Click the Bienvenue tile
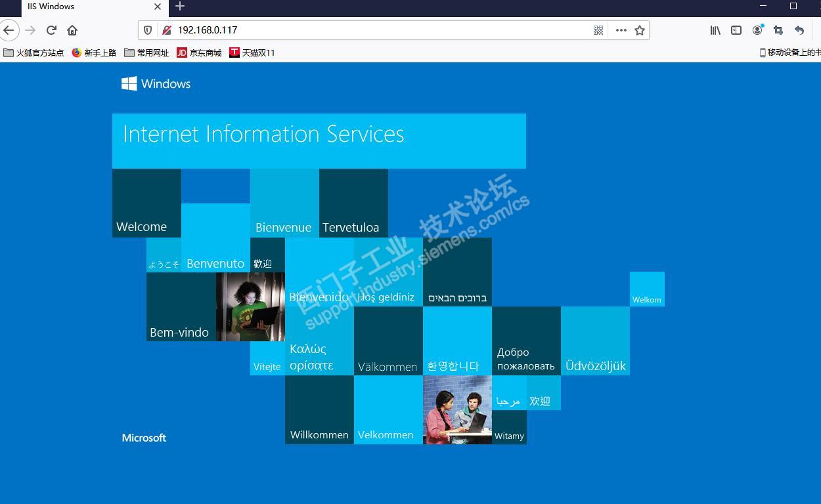This screenshot has height=504, width=821. 284,203
